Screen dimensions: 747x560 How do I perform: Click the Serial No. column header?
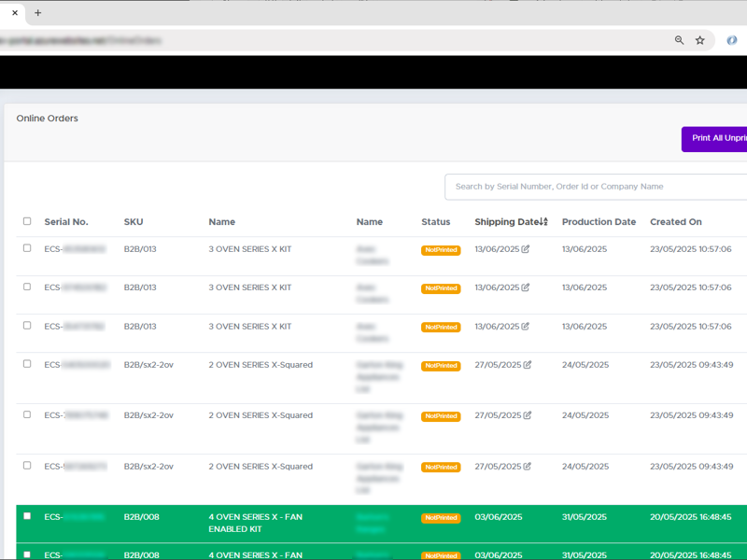pos(66,222)
